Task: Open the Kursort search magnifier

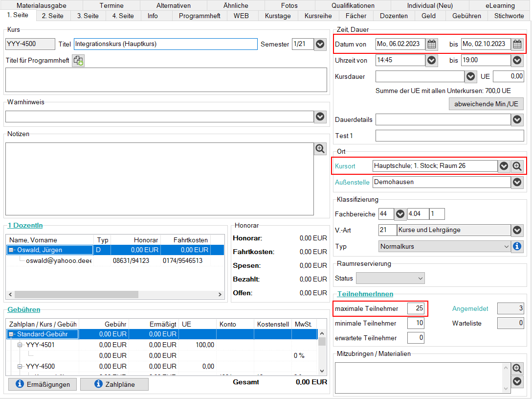Action: coord(517,166)
